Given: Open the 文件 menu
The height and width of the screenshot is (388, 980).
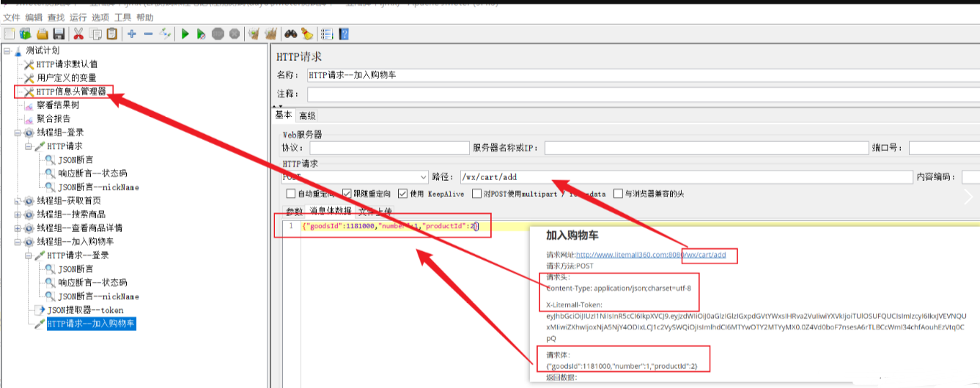Looking at the screenshot, I should coord(12,17).
